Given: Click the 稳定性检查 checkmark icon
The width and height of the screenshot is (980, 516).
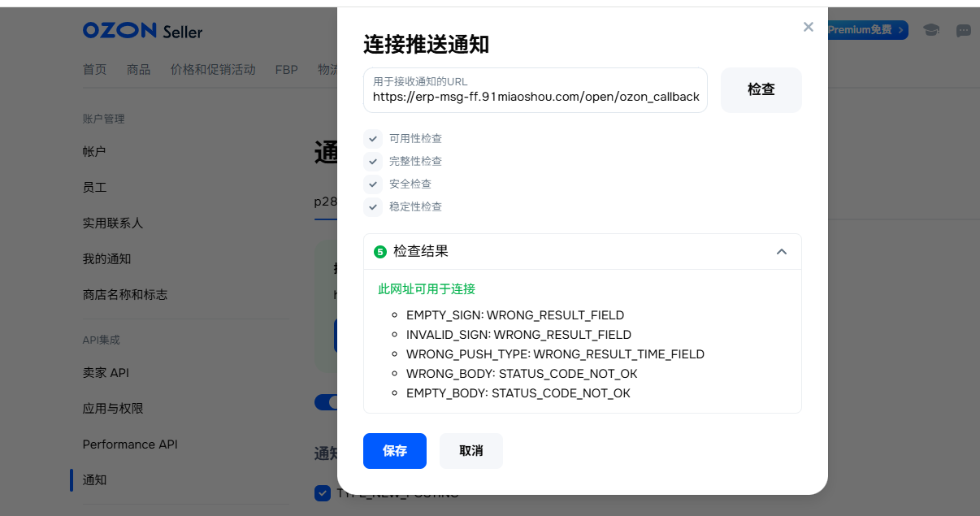Looking at the screenshot, I should (373, 206).
